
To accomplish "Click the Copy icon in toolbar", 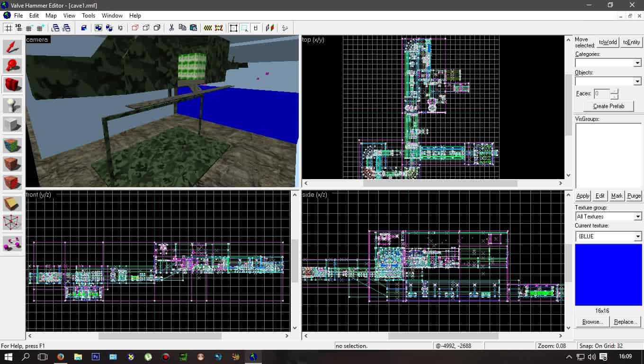I will coord(182,28).
